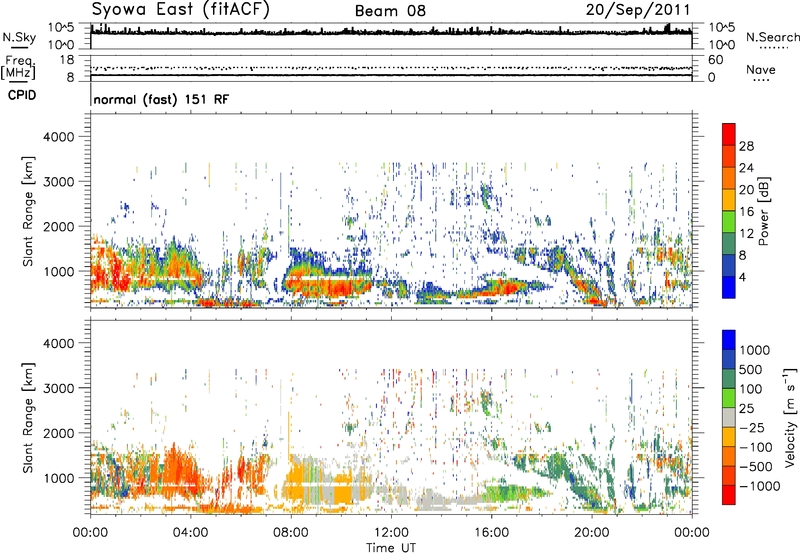Viewport: 800px width, 554px height.
Task: Pick the red bottom segment of velocity colorbar
Action: (729, 495)
